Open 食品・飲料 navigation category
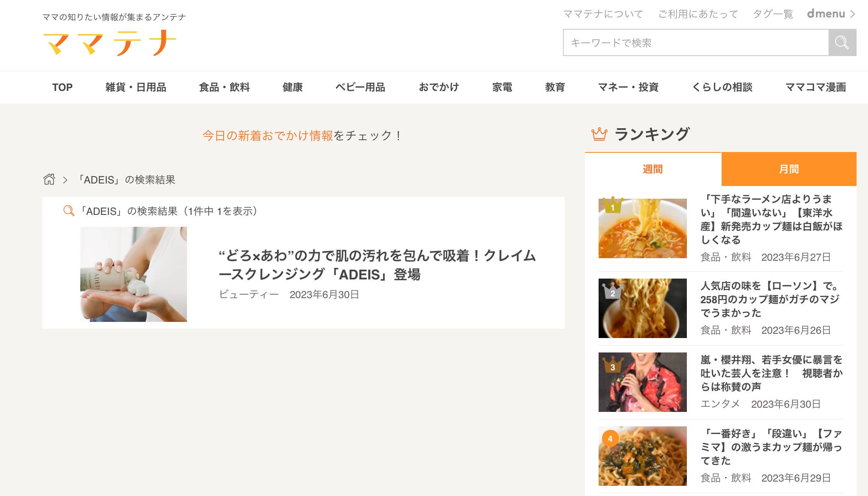Screen dimensions: 868x496 pyautogui.click(x=224, y=87)
